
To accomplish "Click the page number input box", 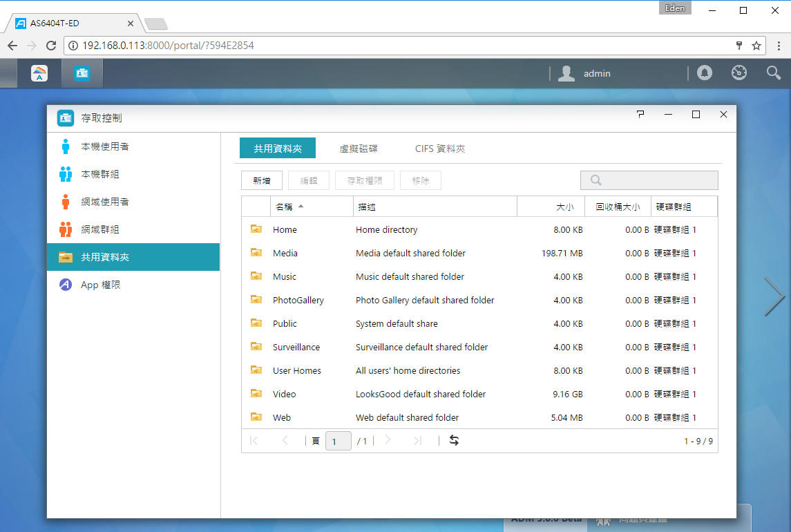I will coord(339,441).
